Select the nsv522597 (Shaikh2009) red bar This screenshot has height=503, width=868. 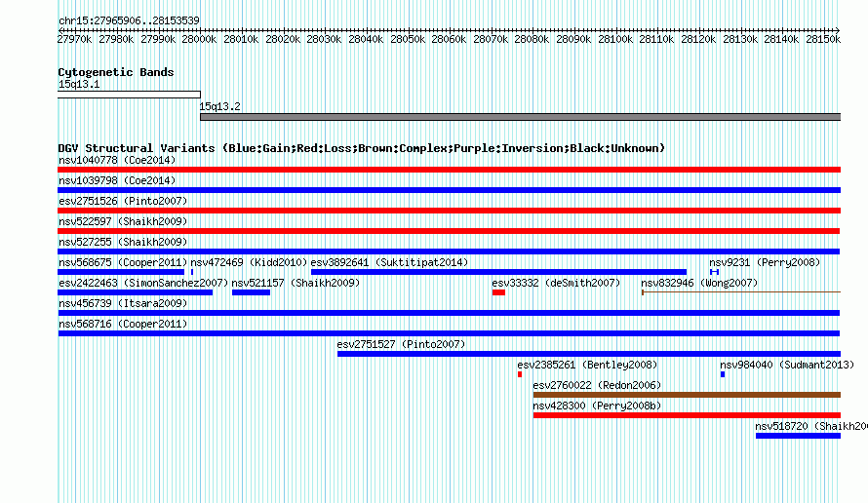coord(449,231)
